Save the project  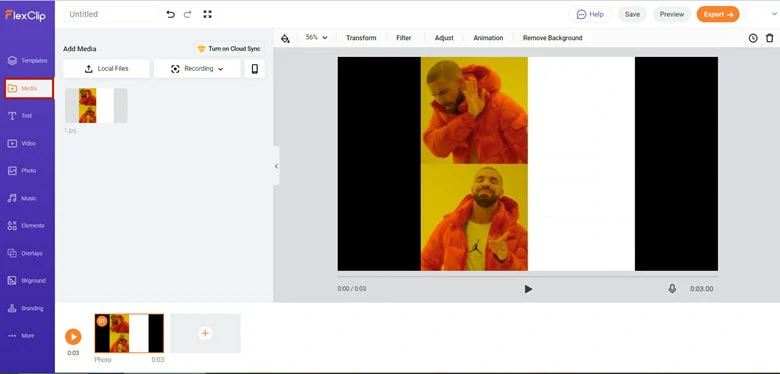tap(632, 14)
